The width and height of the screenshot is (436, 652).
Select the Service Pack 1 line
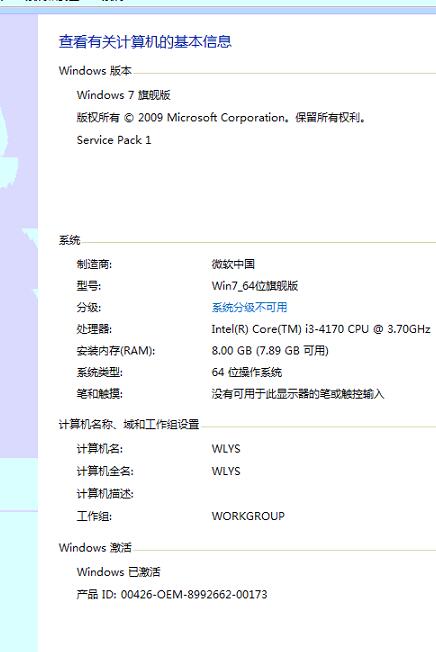(114, 140)
